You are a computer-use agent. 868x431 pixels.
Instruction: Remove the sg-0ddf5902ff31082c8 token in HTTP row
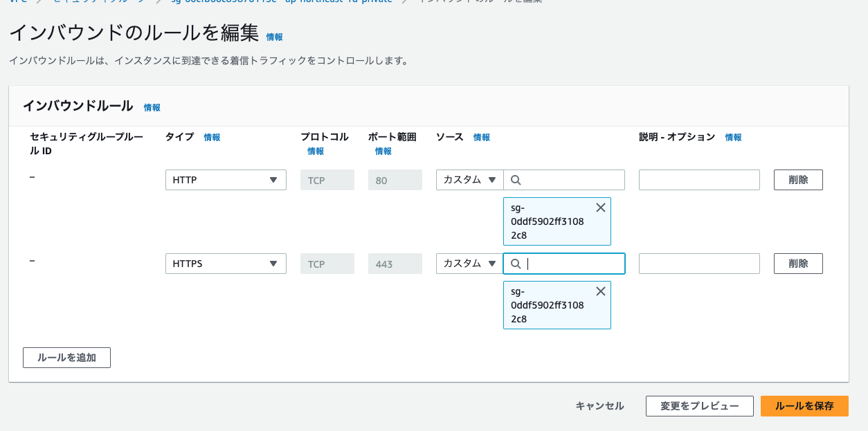click(600, 208)
